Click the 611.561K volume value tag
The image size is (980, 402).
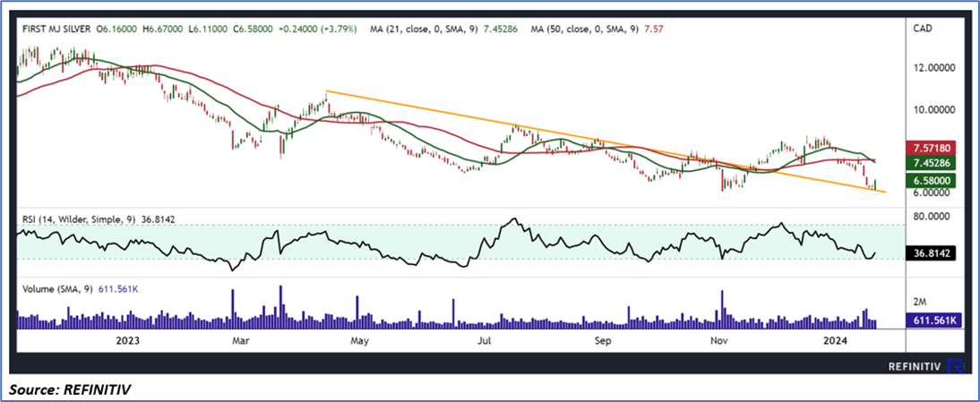point(932,320)
